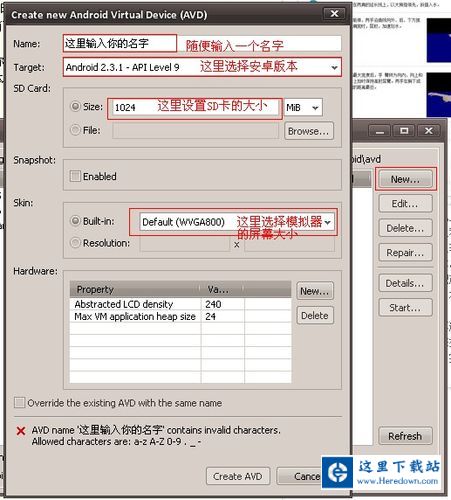Enable the Snapshot checkbox

pyautogui.click(x=75, y=176)
